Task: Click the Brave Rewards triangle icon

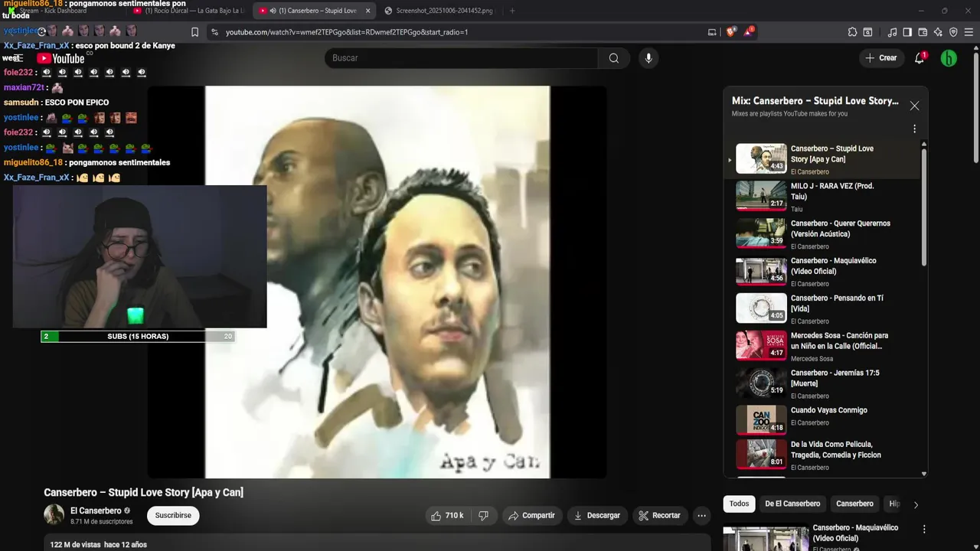Action: pos(749,32)
